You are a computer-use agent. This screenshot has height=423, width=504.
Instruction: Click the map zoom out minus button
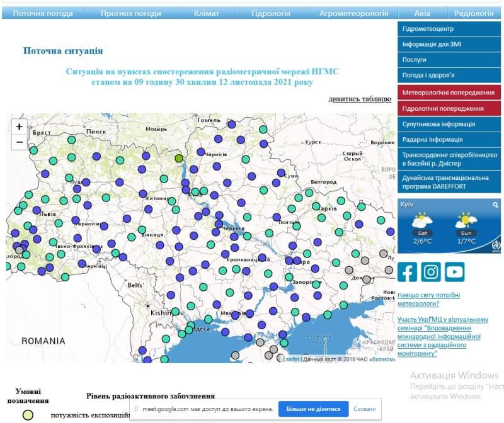point(20,142)
